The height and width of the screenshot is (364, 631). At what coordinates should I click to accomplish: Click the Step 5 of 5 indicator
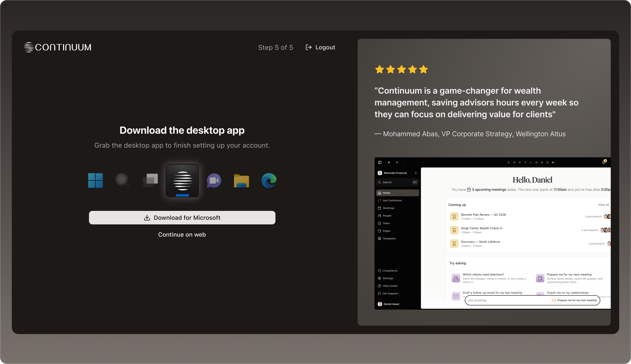275,47
